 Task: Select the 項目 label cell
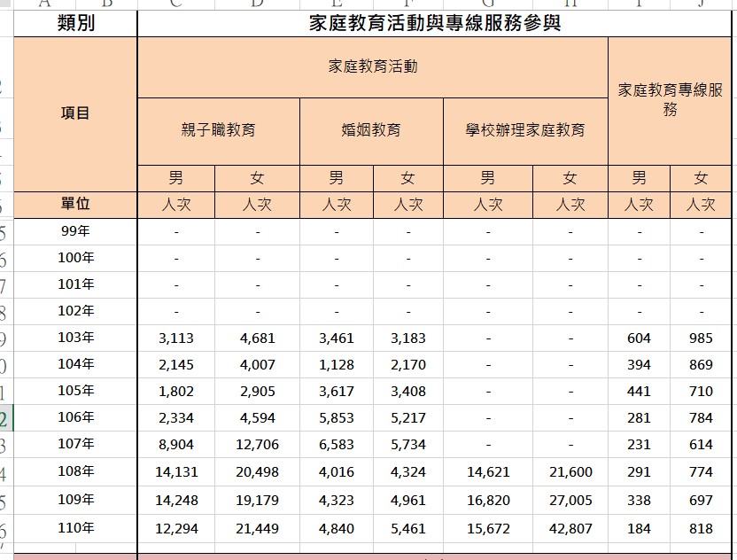75,113
